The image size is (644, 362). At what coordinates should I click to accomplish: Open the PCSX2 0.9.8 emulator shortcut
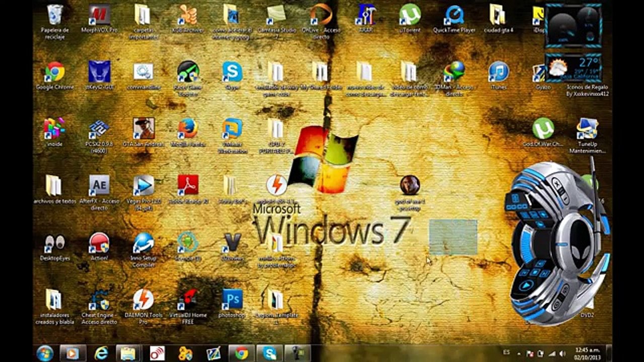[x=99, y=129]
